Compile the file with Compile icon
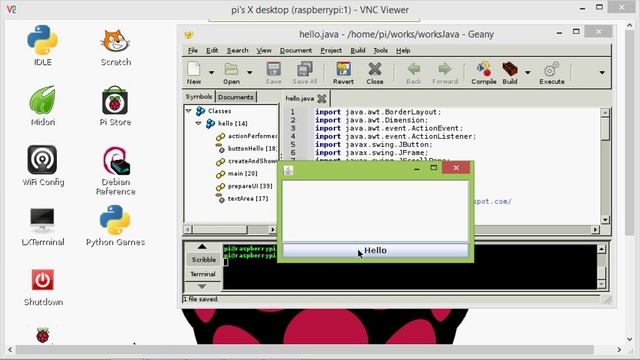Image resolution: width=640 pixels, height=360 pixels. click(x=484, y=73)
